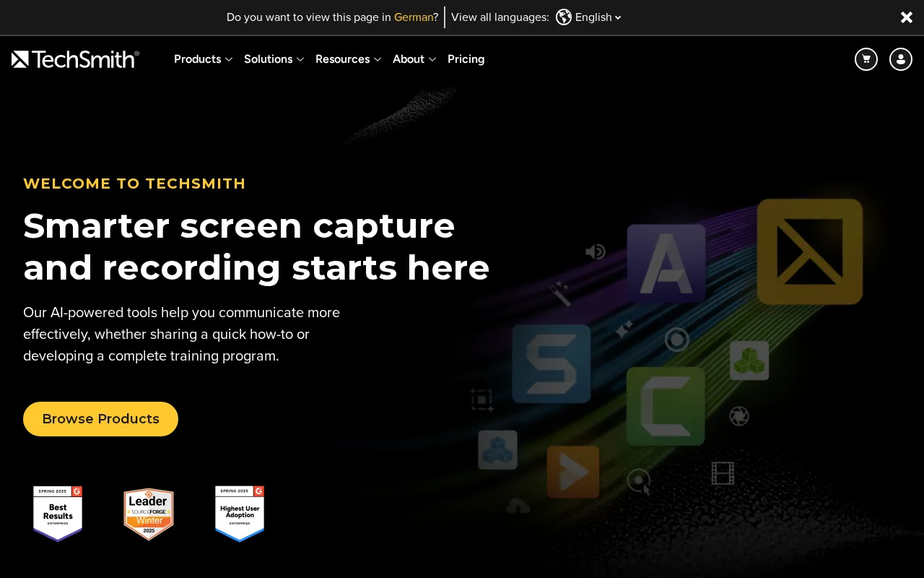Click the sparkle stars icon

pyautogui.click(x=624, y=329)
